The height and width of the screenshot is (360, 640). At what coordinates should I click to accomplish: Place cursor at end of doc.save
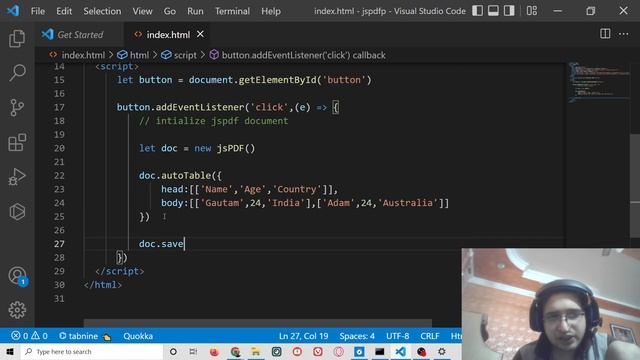click(x=184, y=244)
